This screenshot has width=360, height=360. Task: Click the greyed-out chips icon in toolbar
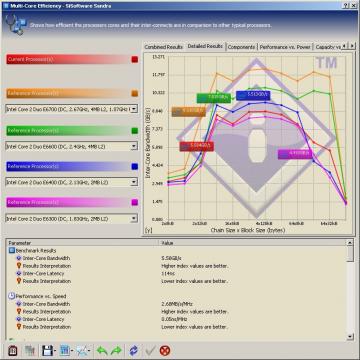[x=30, y=351]
